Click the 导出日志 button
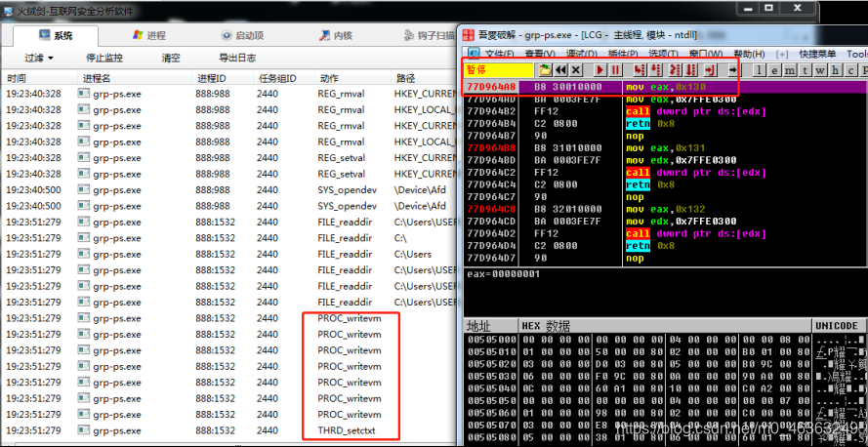This screenshot has width=868, height=447. [x=237, y=58]
